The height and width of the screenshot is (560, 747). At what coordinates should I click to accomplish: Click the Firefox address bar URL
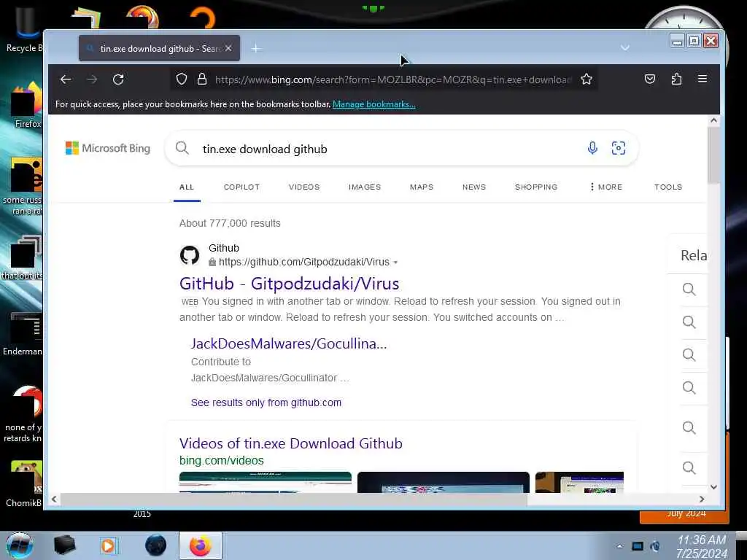[x=393, y=79]
